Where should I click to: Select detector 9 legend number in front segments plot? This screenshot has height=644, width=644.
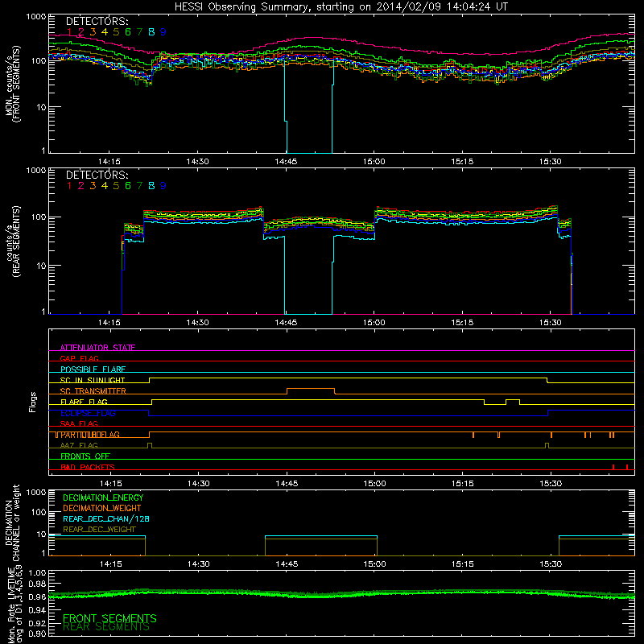[163, 32]
